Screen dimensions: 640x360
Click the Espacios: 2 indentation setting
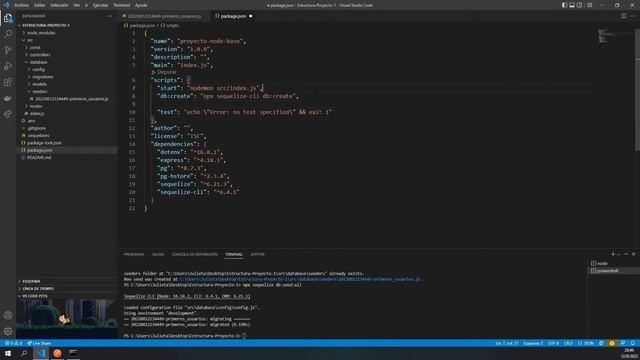(533, 343)
